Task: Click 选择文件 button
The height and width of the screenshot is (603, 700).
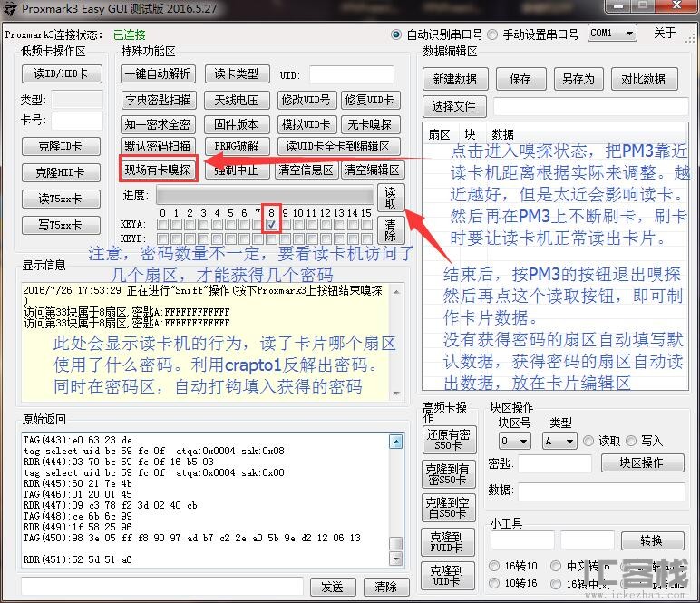Action: coord(454,106)
